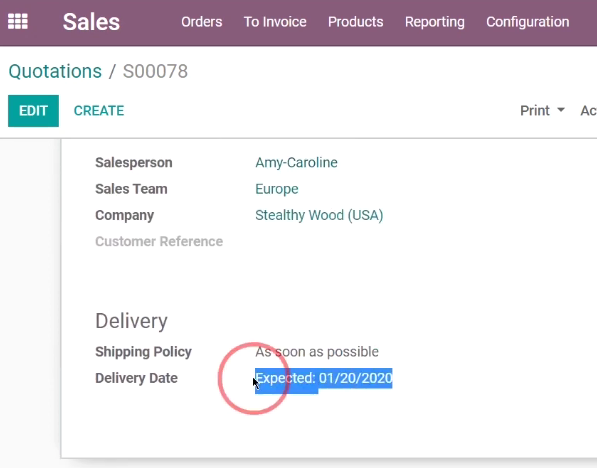The image size is (597, 468).
Task: Expand the Print dropdown
Action: [542, 111]
